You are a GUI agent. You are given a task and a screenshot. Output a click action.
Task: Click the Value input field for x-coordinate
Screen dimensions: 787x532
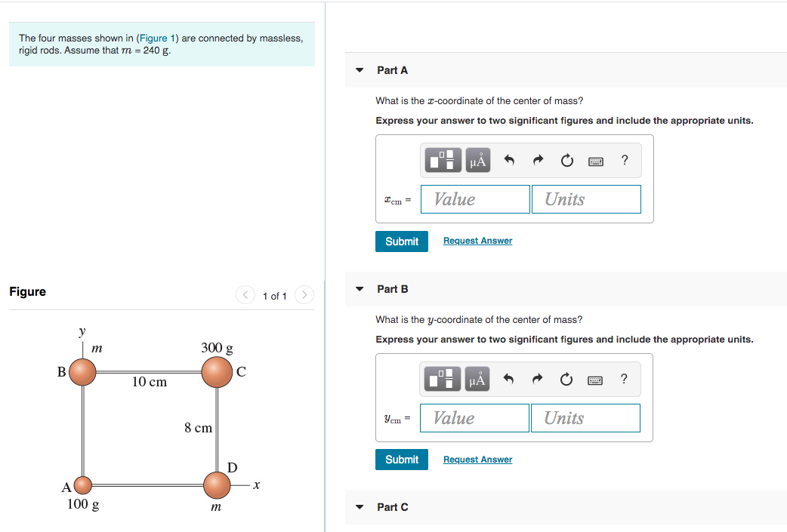475,199
